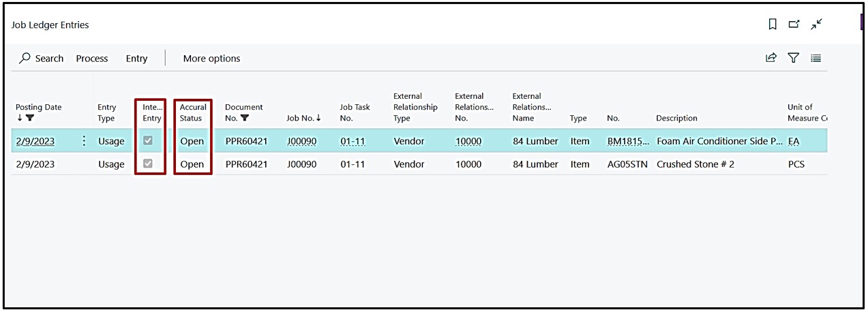Screen dimensions: 868x312
Task: Expand More options in action bar
Action: click(x=211, y=59)
